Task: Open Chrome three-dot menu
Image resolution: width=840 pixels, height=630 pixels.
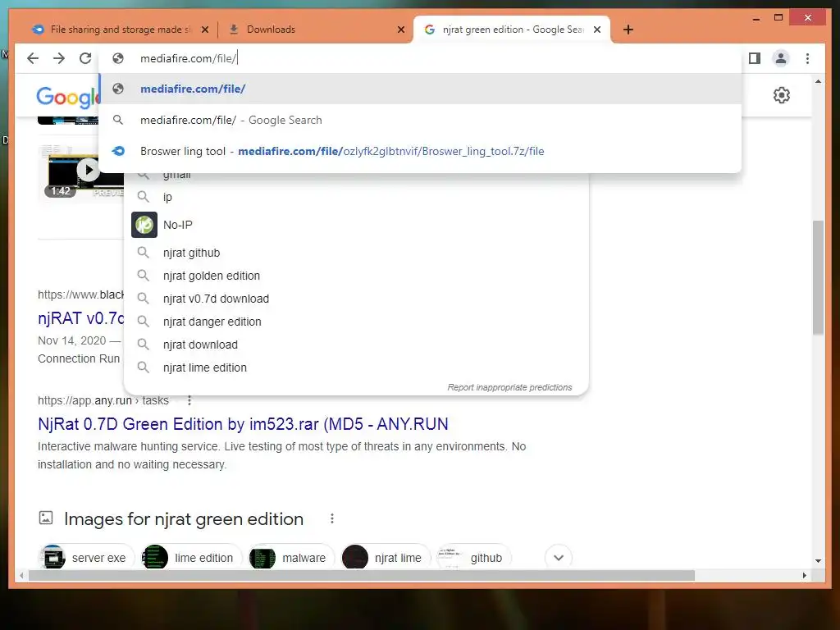Action: [807, 58]
